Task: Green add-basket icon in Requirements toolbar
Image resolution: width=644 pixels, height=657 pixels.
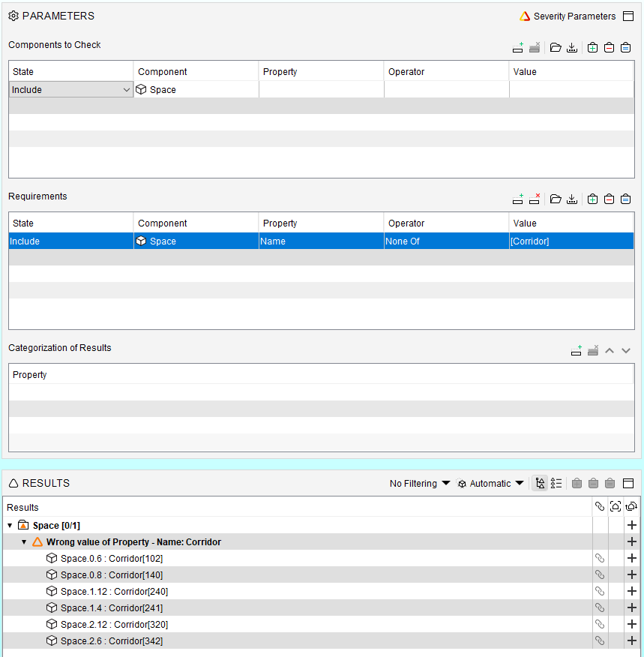Action: click(x=592, y=199)
